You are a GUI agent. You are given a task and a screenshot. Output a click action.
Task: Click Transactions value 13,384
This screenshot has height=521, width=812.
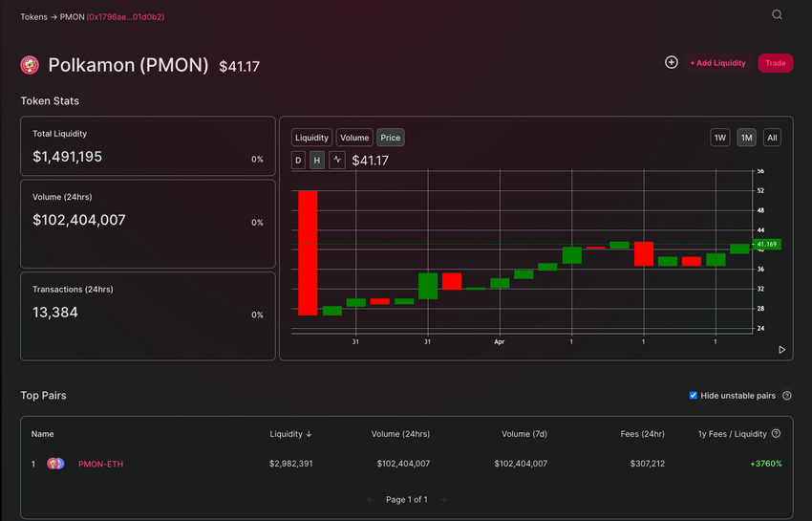[x=54, y=312]
